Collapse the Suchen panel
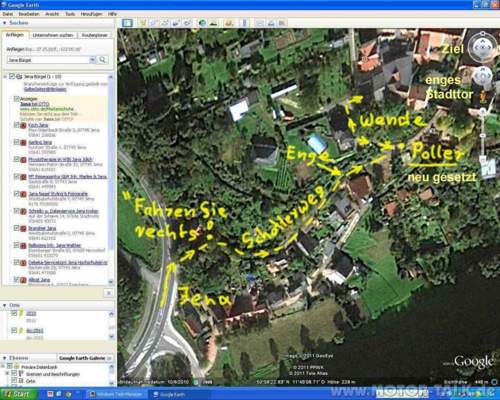 point(5,23)
